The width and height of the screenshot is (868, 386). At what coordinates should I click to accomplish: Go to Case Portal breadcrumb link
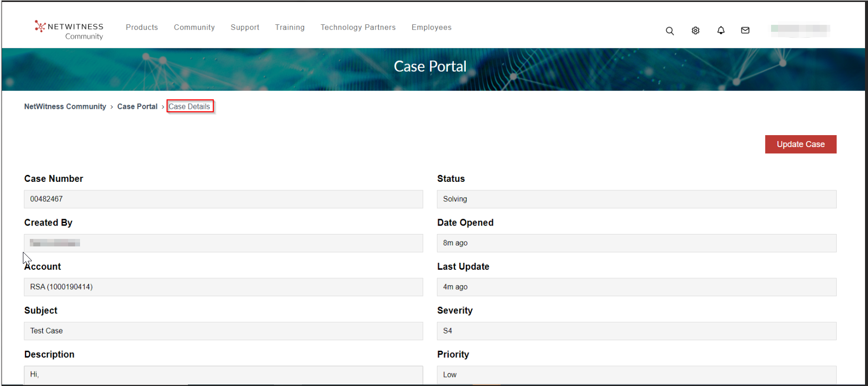137,107
